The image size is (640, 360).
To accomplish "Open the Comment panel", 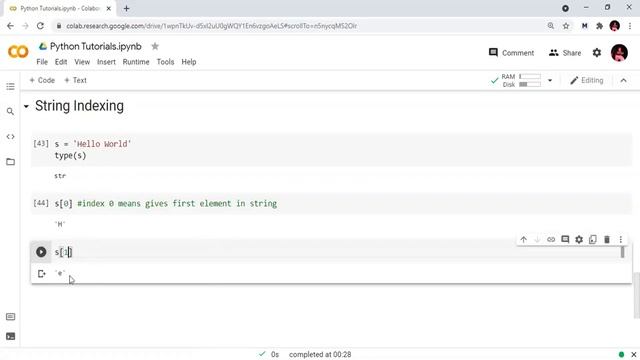I will 511,53.
